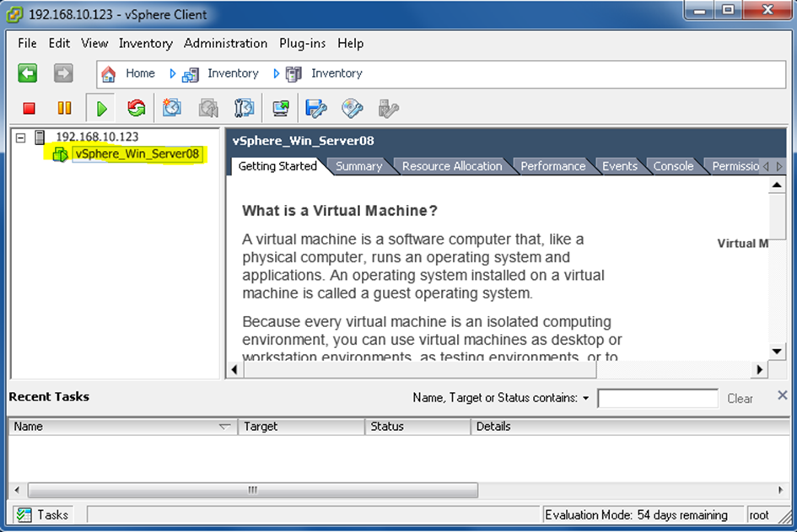Open the Snapshot Manager icon

tap(245, 108)
